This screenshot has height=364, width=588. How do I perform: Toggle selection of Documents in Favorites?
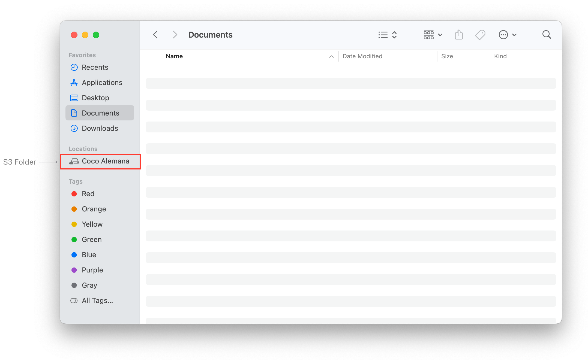pos(100,113)
